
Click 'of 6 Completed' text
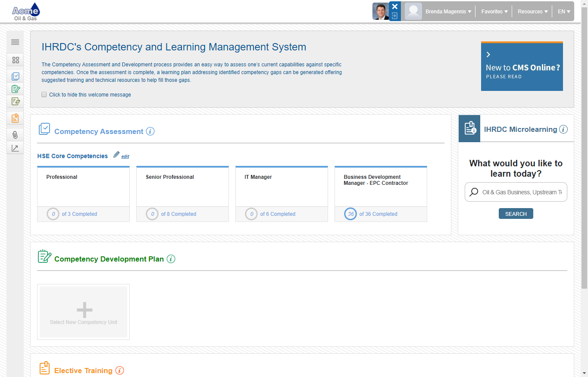click(278, 214)
